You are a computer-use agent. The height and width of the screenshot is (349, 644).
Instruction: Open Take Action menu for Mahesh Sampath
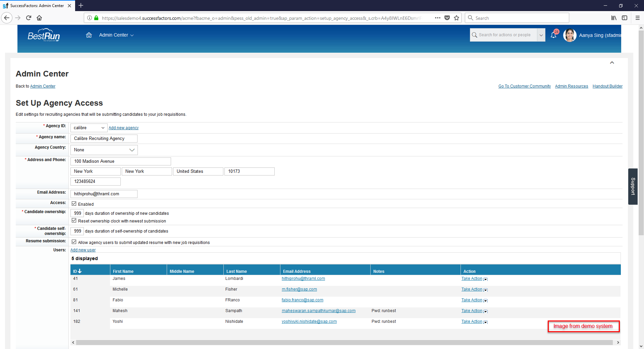point(474,311)
